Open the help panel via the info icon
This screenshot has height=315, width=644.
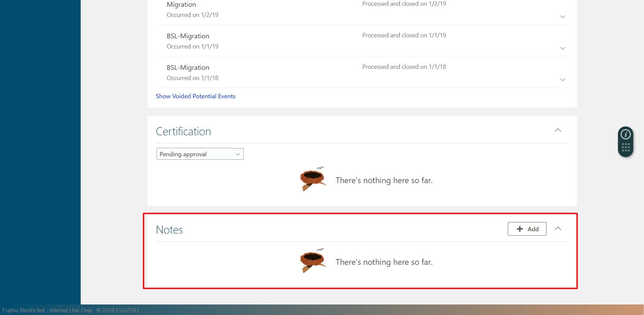625,134
